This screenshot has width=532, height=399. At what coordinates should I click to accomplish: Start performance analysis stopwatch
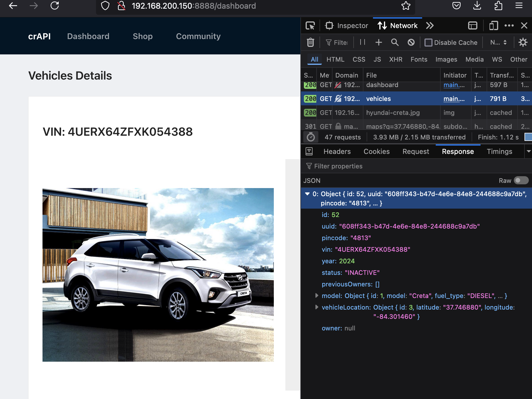point(311,137)
